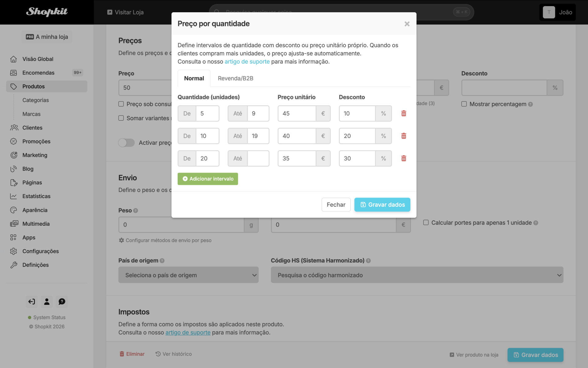588x368 pixels.
Task: Click the empty Até field in third row
Action: pos(258,159)
